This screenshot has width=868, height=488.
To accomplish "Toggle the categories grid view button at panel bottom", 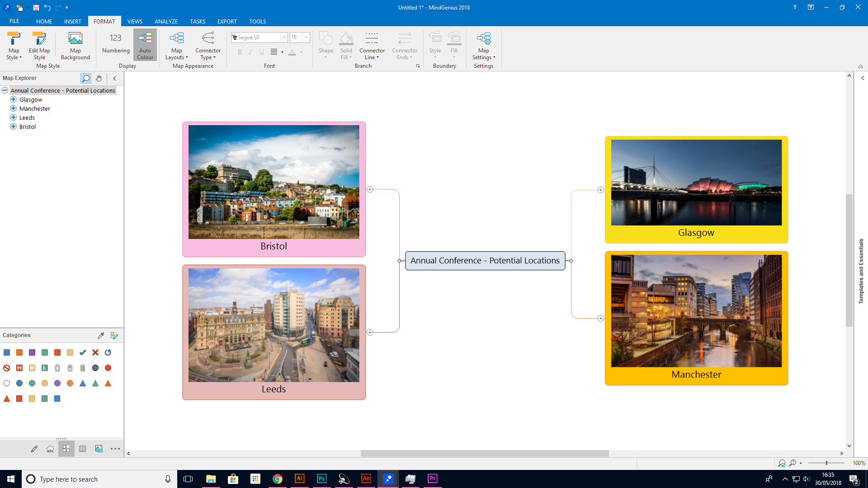I will click(x=66, y=449).
